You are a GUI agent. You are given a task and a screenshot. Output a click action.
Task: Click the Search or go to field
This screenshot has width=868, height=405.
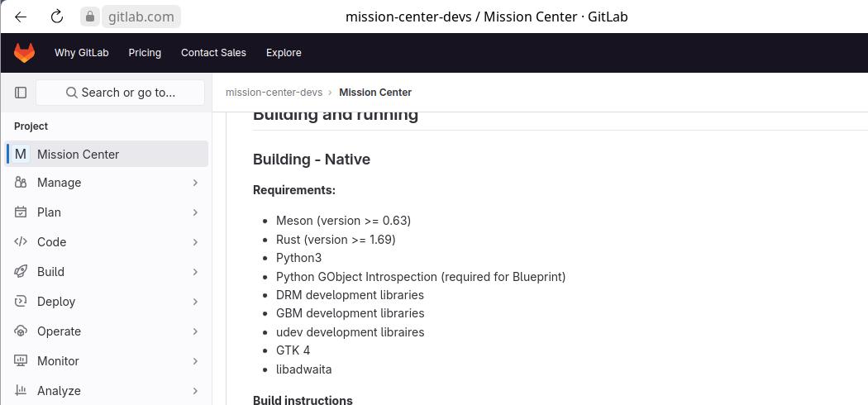coord(121,93)
